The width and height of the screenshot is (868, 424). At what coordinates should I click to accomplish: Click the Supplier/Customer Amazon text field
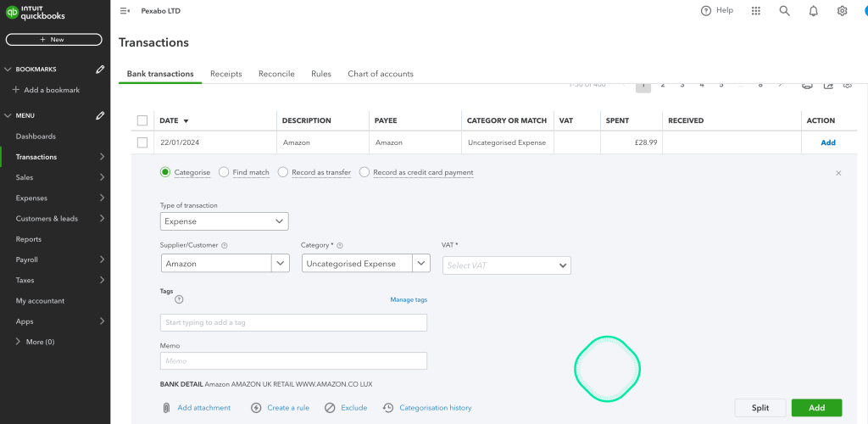pos(216,264)
